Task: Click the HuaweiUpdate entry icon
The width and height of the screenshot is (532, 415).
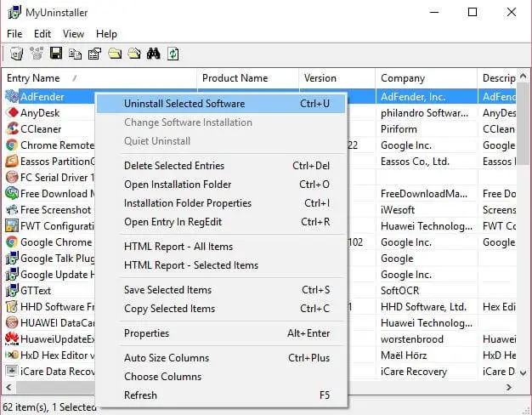Action: point(12,339)
